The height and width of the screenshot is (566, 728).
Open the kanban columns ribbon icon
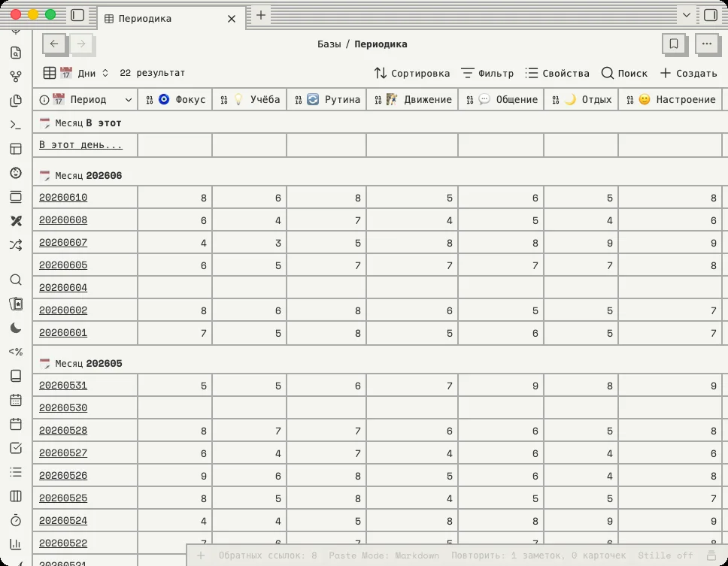(x=16, y=496)
